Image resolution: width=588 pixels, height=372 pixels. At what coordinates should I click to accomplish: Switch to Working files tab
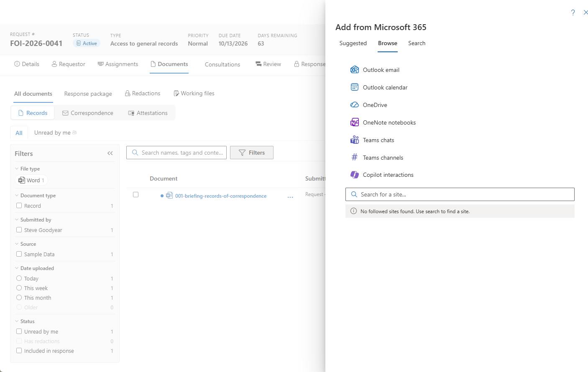[194, 93]
